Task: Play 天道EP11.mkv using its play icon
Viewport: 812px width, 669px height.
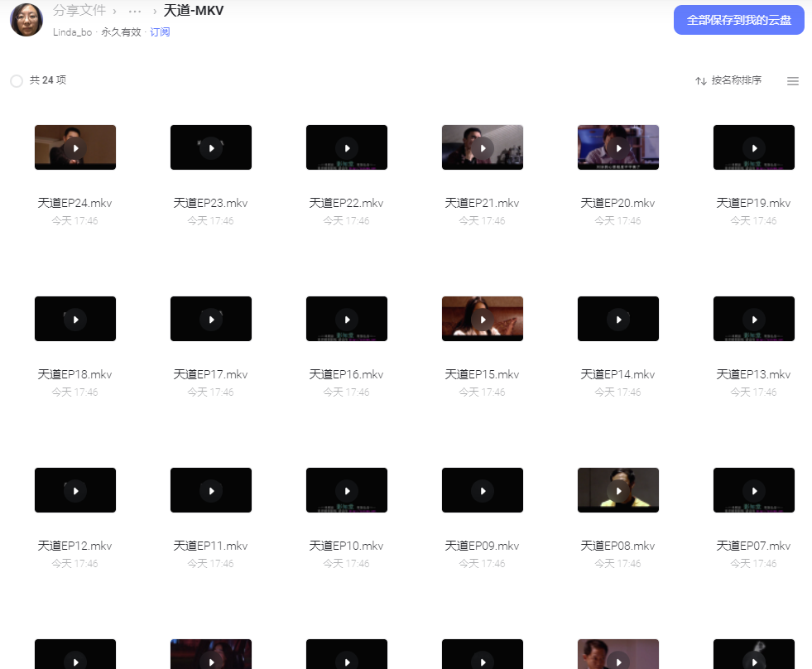Action: [211, 491]
